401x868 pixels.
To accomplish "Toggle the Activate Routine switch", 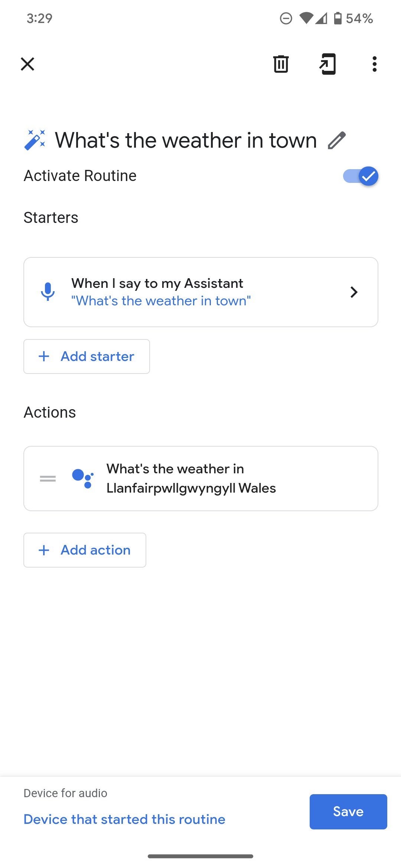I will pos(360,176).
